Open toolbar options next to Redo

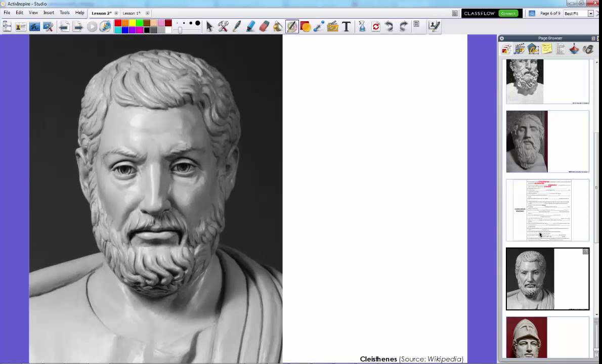coord(416,24)
